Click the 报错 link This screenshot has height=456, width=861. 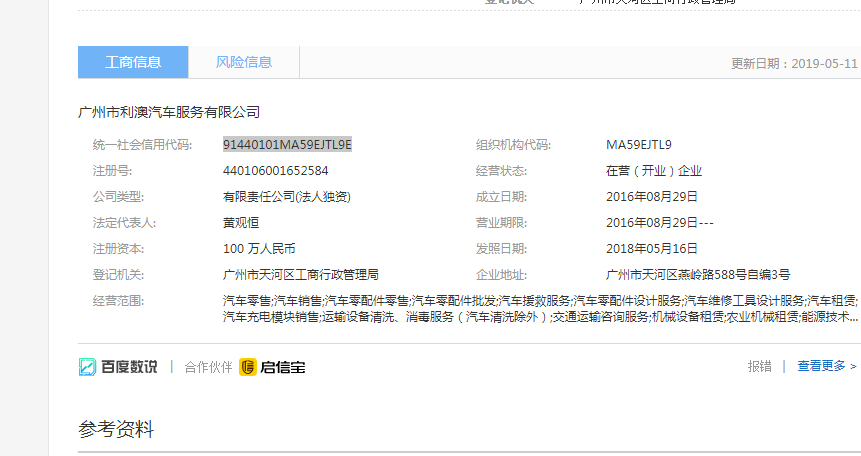tap(759, 366)
